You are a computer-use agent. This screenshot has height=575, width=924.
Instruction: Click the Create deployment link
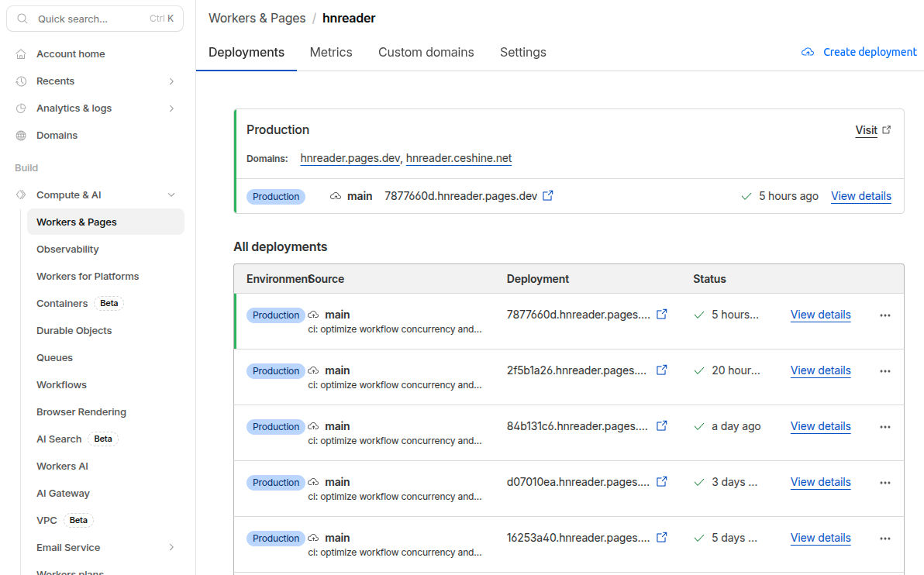click(x=870, y=51)
